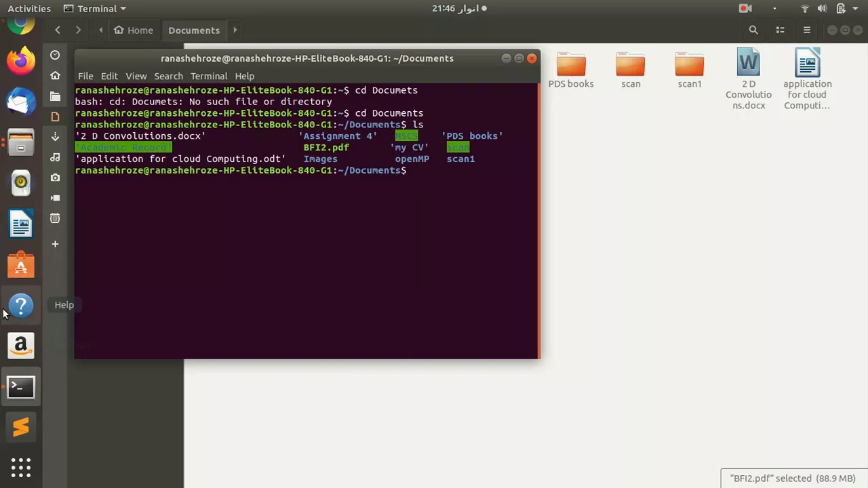Open Thunderbird mail from the dock
868x488 pixels.
(x=20, y=102)
